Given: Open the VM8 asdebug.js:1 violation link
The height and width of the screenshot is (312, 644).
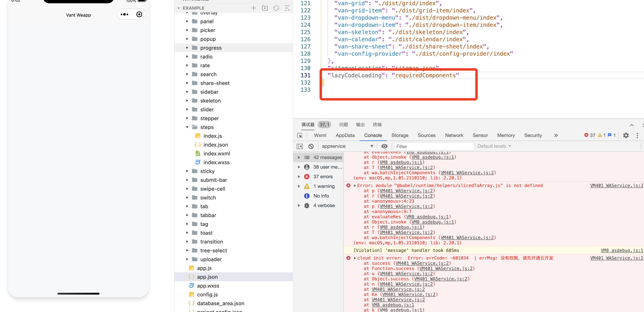Looking at the screenshot, I should (x=622, y=250).
